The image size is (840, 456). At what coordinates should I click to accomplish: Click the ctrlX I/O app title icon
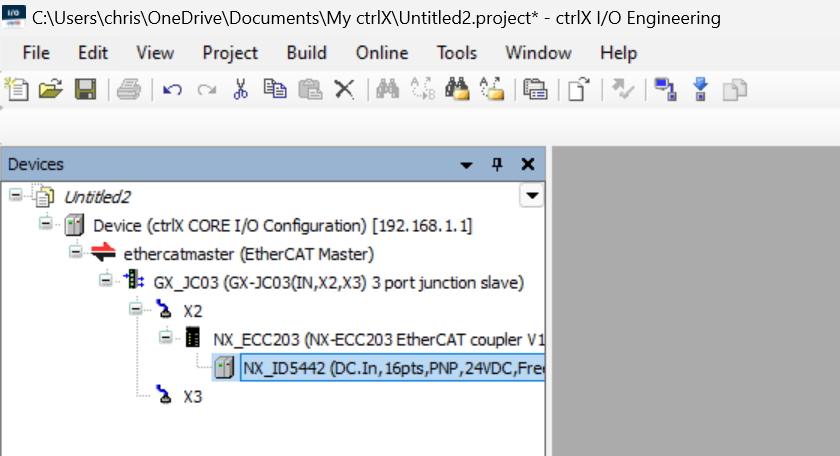click(13, 16)
